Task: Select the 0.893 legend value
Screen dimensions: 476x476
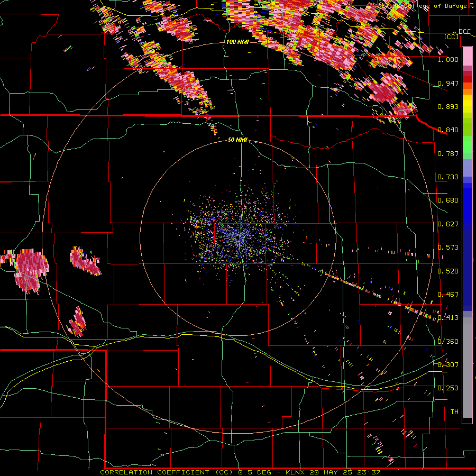Action: coord(448,106)
